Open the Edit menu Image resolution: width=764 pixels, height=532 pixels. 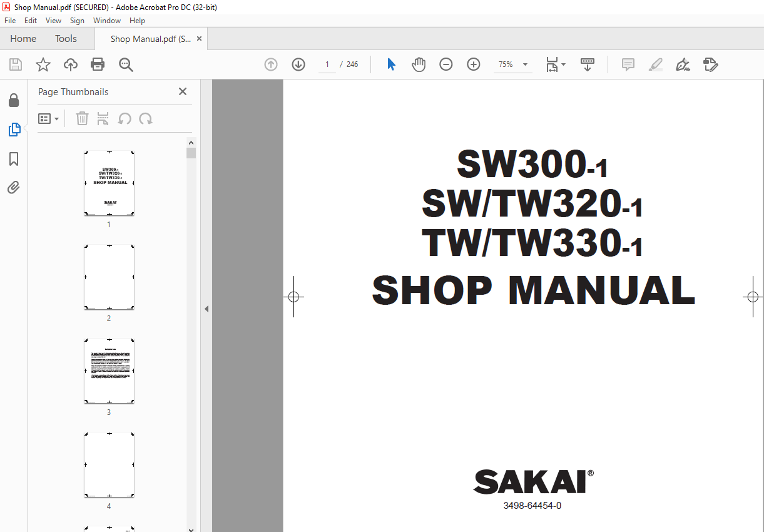point(31,21)
